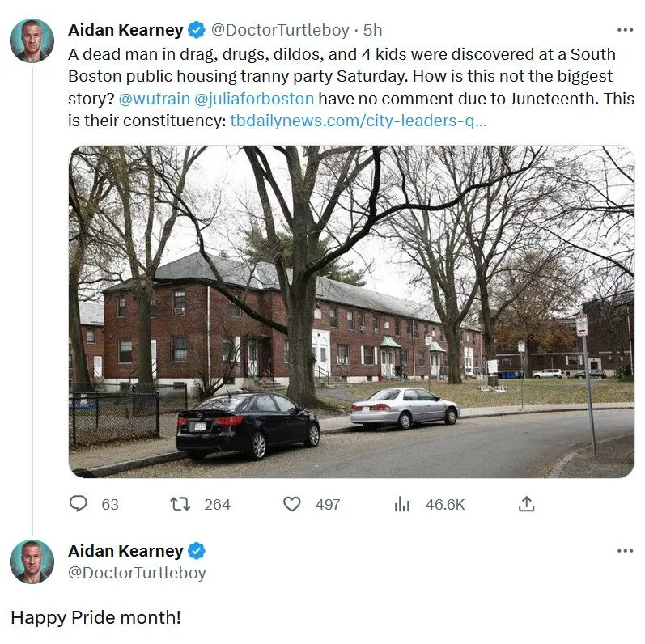Open the three-dot menu on first tweet
This screenshot has width=645, height=644.
point(625,30)
